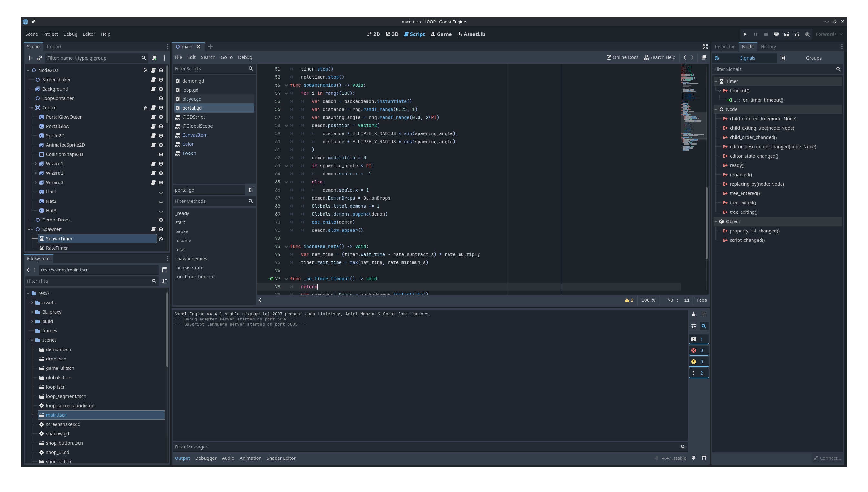Viewport: 868px width, 492px height.
Task: Click the Stop button in the playback toolbar
Action: pos(766,34)
